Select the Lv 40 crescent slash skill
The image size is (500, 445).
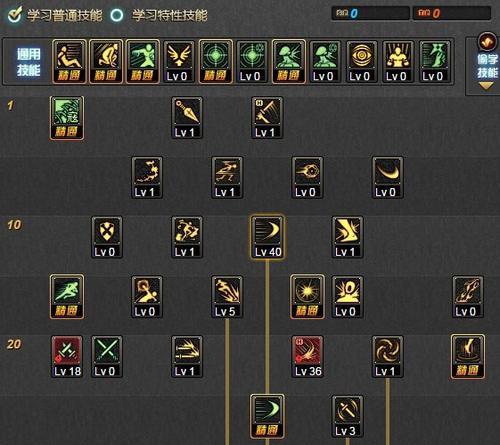(268, 237)
